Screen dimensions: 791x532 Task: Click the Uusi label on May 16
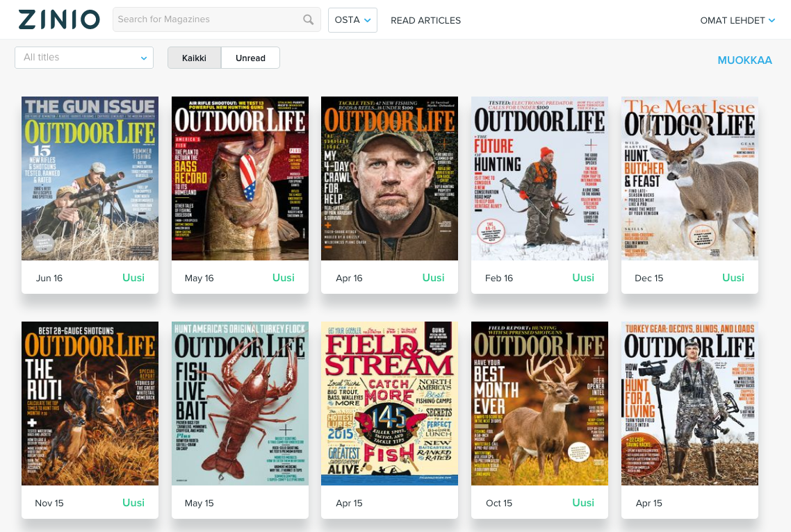tap(284, 278)
